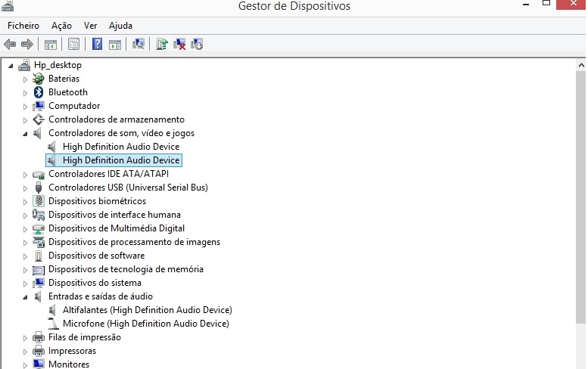The image size is (588, 369).
Task: Click the Controladores IDE ATA/ATAPI icon
Action: [39, 174]
